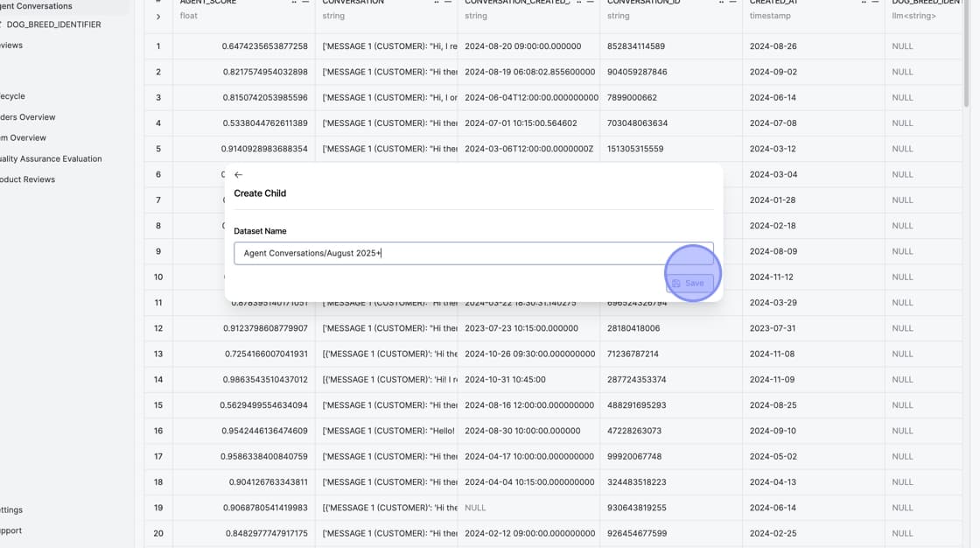The height and width of the screenshot is (548, 980).
Task: Open Product Reviews in the sidebar
Action: (28, 179)
